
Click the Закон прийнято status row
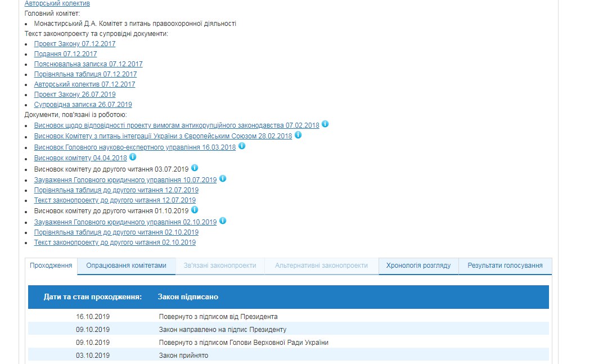coord(183,356)
